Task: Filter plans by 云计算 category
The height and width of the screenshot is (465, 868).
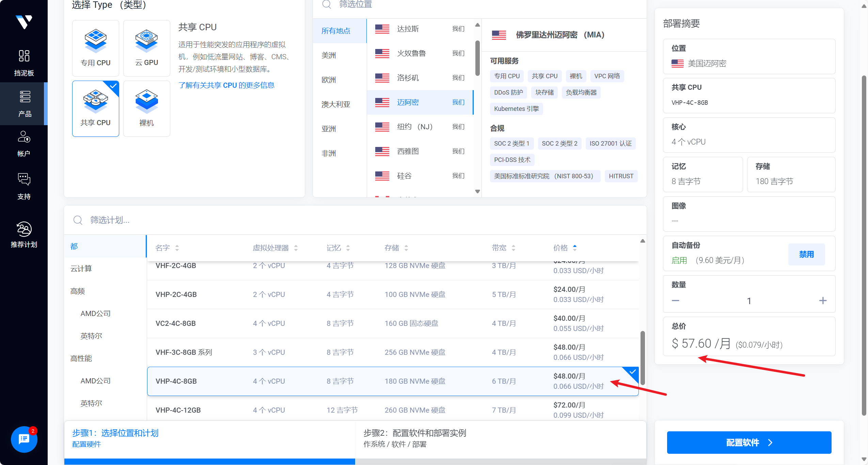Action: (x=81, y=268)
